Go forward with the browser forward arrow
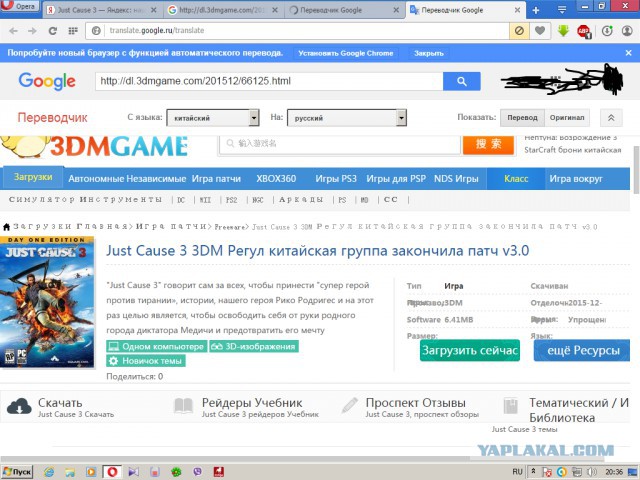The image size is (640, 480). [x=32, y=31]
